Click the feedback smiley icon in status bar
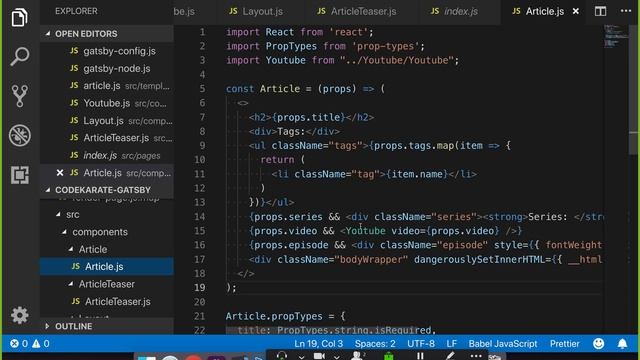The width and height of the screenshot is (640, 360). coord(598,344)
